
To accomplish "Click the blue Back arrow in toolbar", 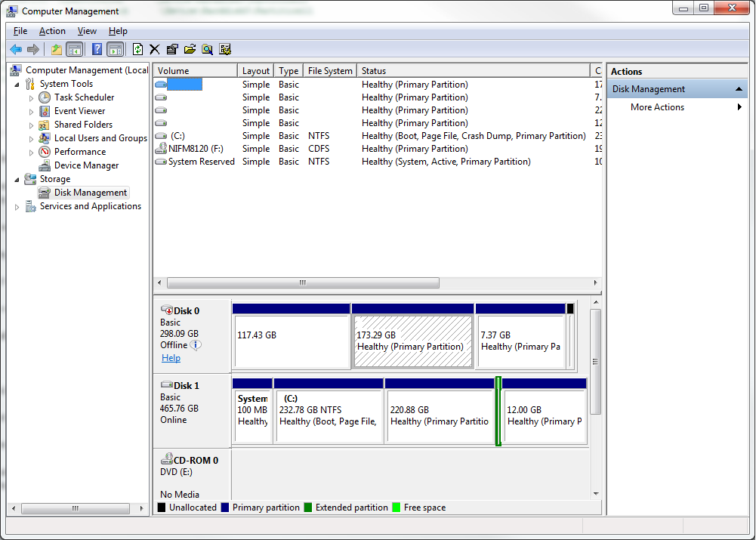I will [15, 49].
